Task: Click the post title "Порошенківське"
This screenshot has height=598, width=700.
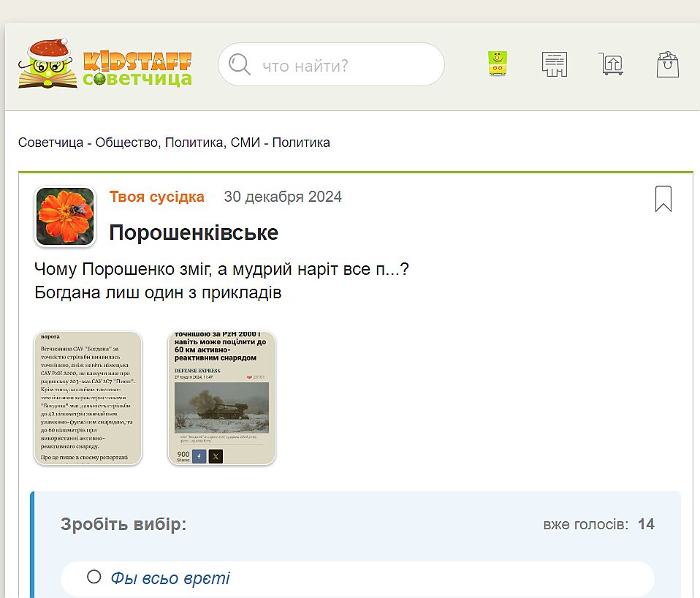Action: (x=193, y=232)
